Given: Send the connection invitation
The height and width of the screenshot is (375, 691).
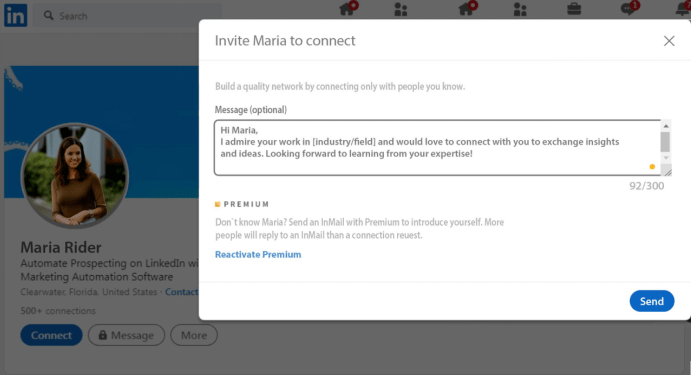Looking at the screenshot, I should tap(652, 301).
